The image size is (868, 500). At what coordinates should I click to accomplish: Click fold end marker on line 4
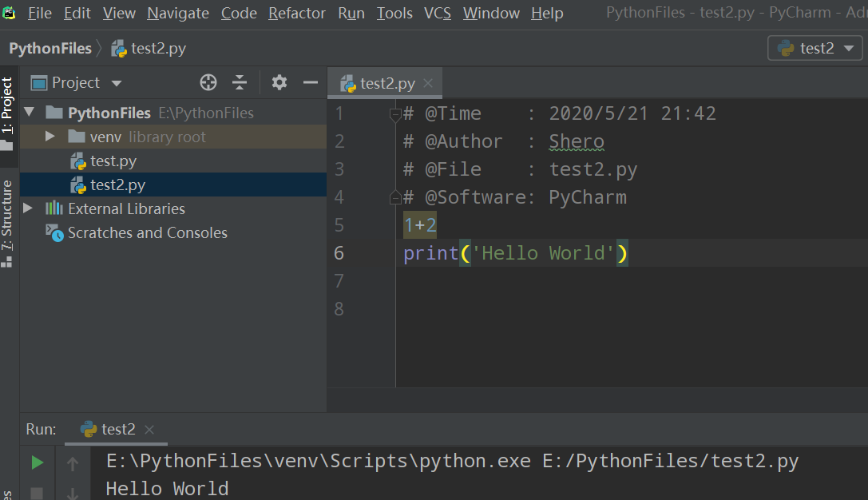(395, 196)
